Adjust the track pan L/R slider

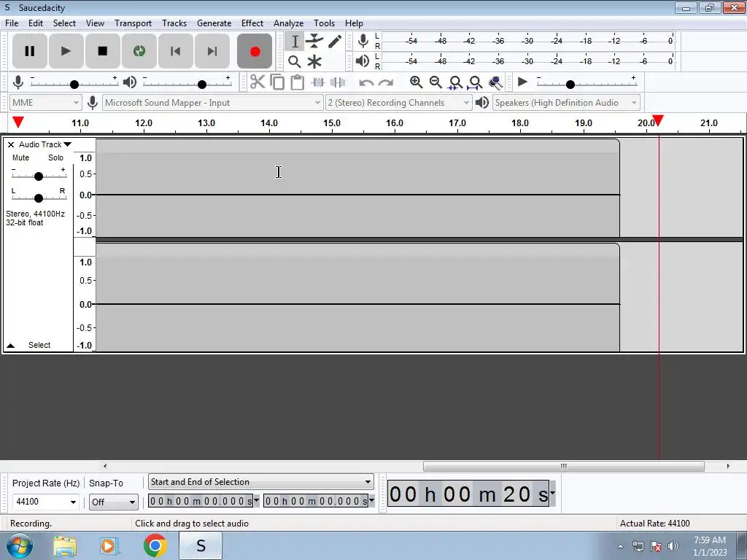tap(39, 197)
